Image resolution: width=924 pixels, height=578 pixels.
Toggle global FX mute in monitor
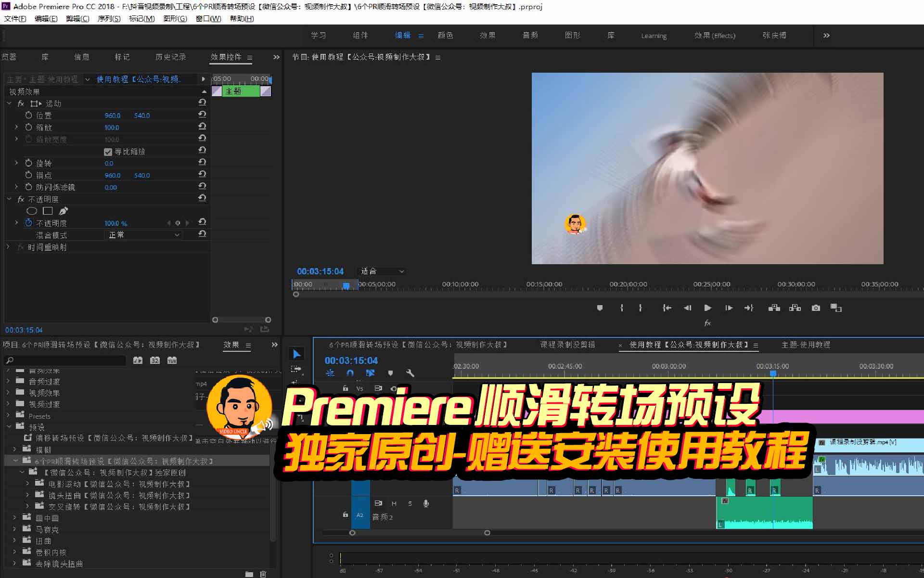point(707,323)
